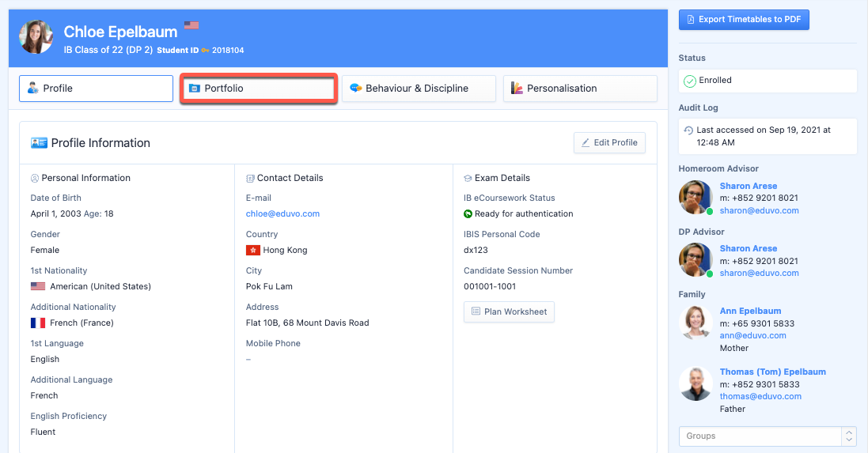The image size is (868, 453).
Task: Click Thomas Epelbaum's avatar photo
Action: pos(696,384)
